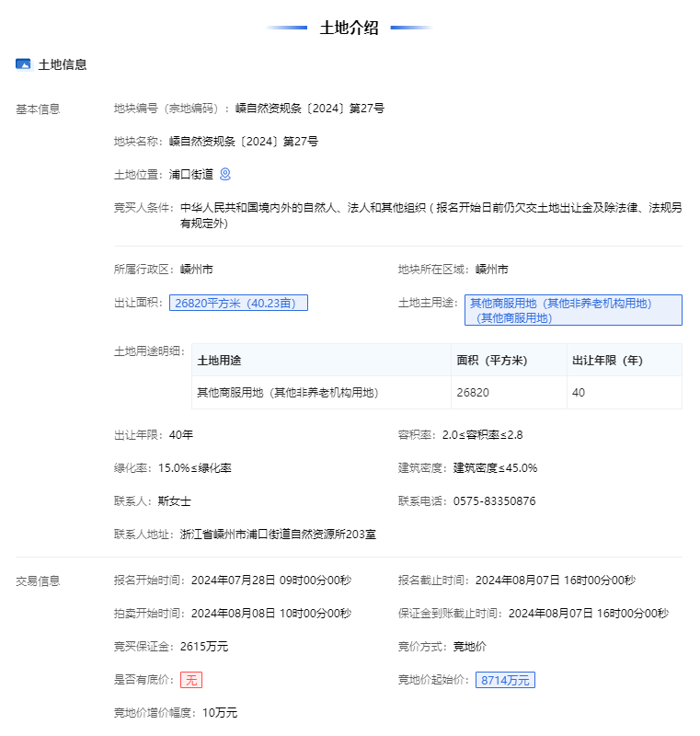Click the contact phone number 0575-83350876
The width and height of the screenshot is (700, 736).
[x=494, y=501]
